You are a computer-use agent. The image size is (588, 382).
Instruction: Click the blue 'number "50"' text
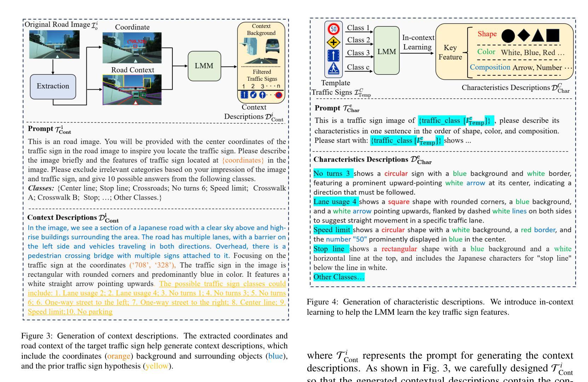tap(347, 239)
